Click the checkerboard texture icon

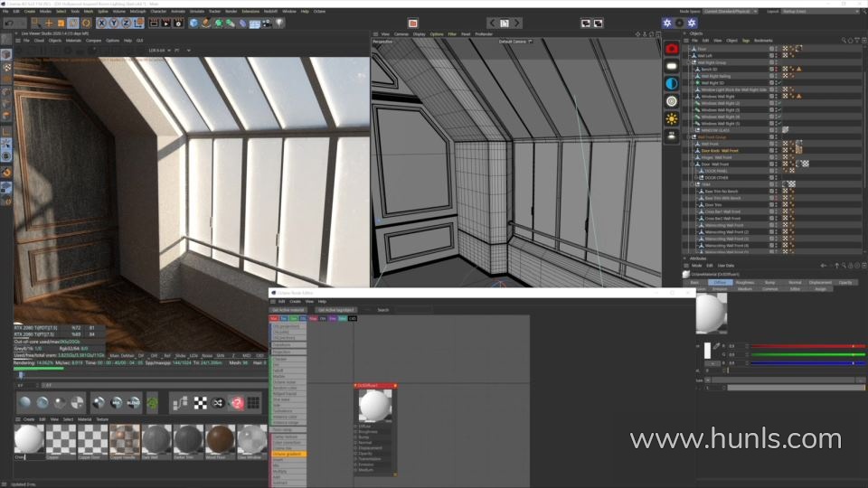click(201, 403)
